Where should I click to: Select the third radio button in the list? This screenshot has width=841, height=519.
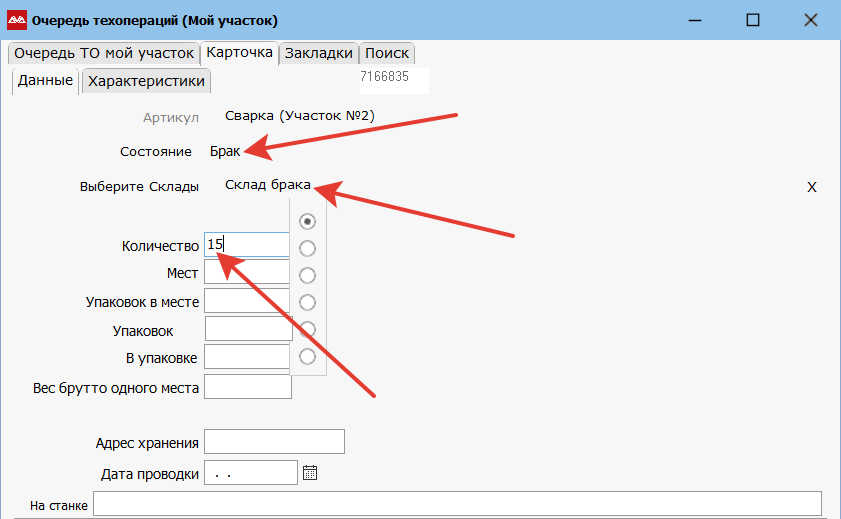click(x=308, y=275)
